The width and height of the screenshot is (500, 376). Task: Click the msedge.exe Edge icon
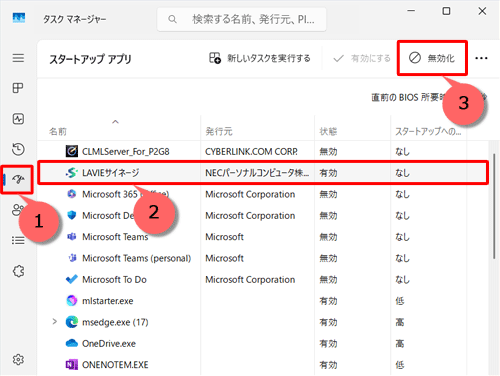pos(72,322)
